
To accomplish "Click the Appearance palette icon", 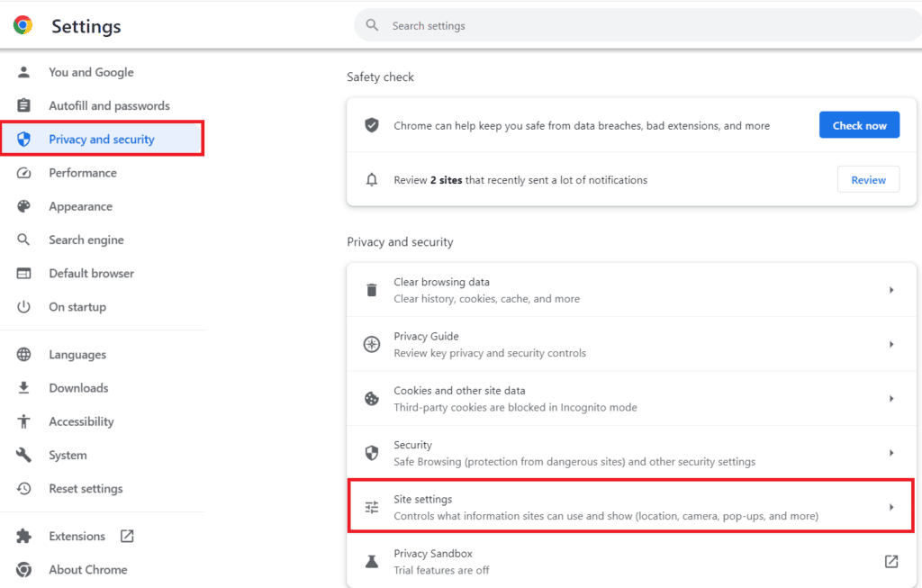I will coord(23,206).
